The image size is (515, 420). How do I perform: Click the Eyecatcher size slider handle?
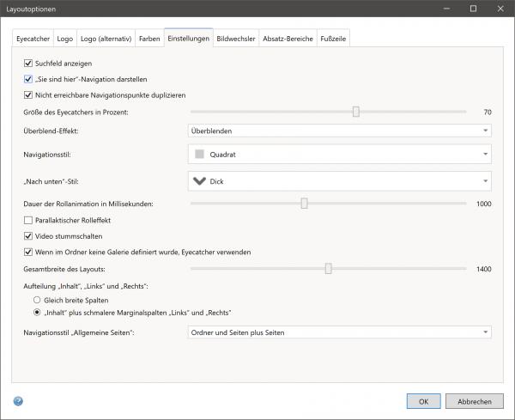click(355, 112)
